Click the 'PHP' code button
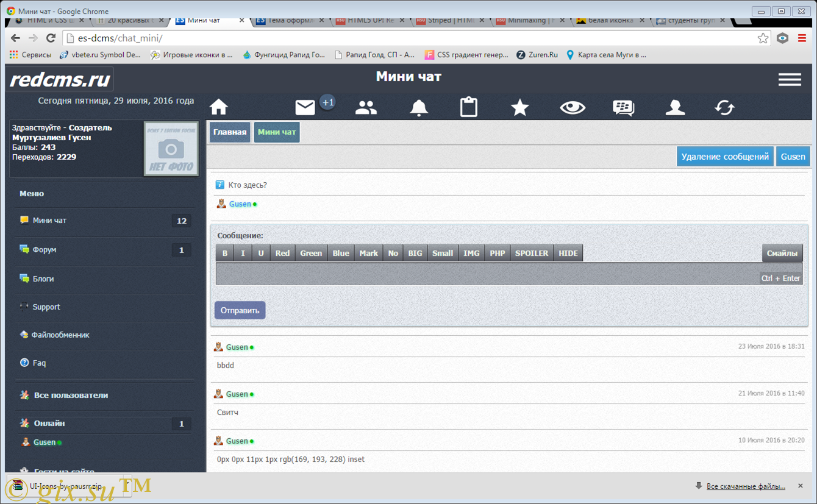The width and height of the screenshot is (817, 504). (498, 253)
